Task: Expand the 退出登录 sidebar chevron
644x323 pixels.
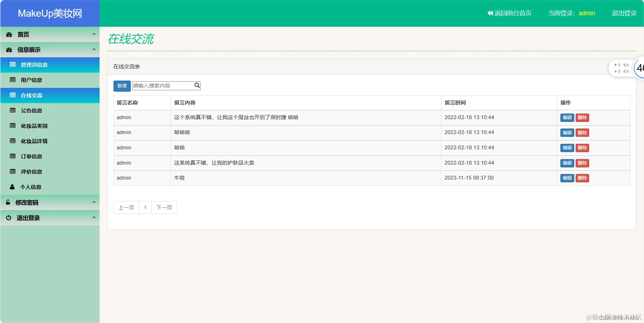Action: [x=94, y=217]
